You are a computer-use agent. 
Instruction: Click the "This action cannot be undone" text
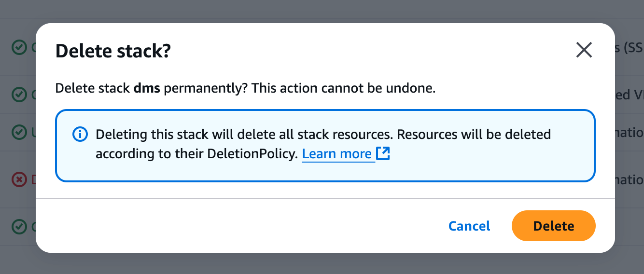[x=344, y=88]
